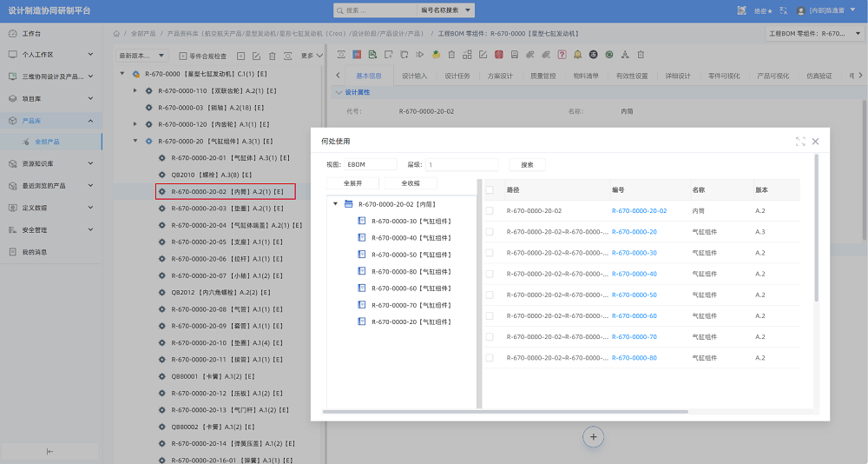This screenshot has width=868, height=464.
Task: Check the row with code R-670-0000-50
Action: click(490, 295)
